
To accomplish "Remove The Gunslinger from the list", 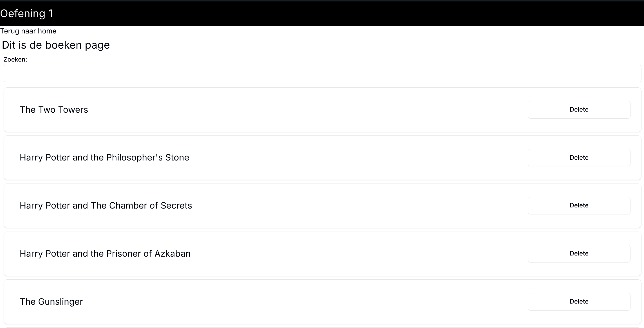I will click(579, 302).
